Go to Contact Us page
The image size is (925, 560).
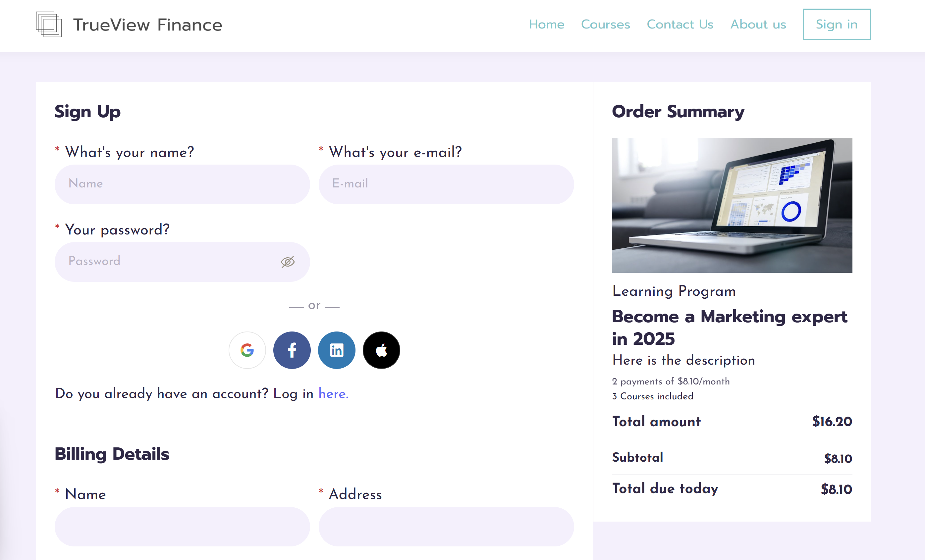coord(680,25)
